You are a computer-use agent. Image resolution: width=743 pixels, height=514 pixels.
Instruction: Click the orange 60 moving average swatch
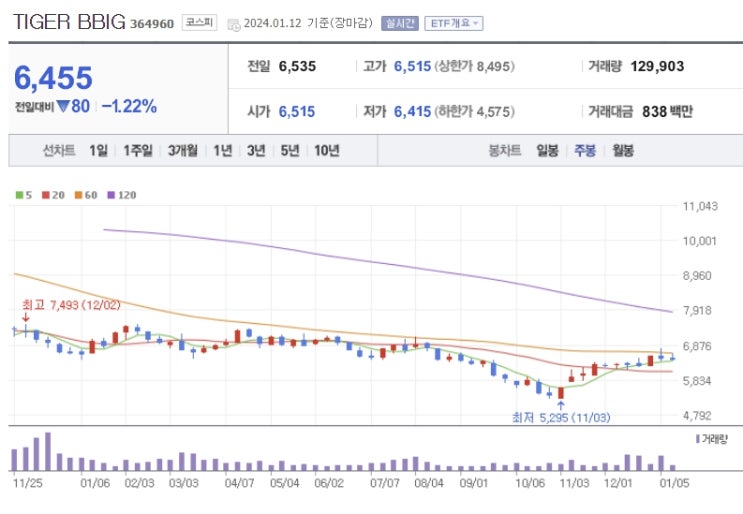point(78,195)
